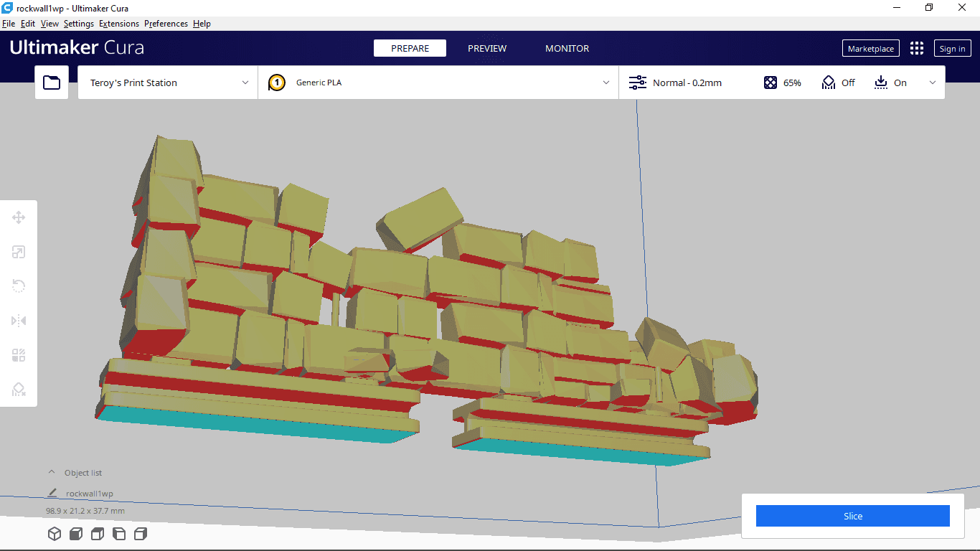Viewport: 980px width, 551px height.
Task: Switch to the PREVIEW stage
Action: pos(487,48)
